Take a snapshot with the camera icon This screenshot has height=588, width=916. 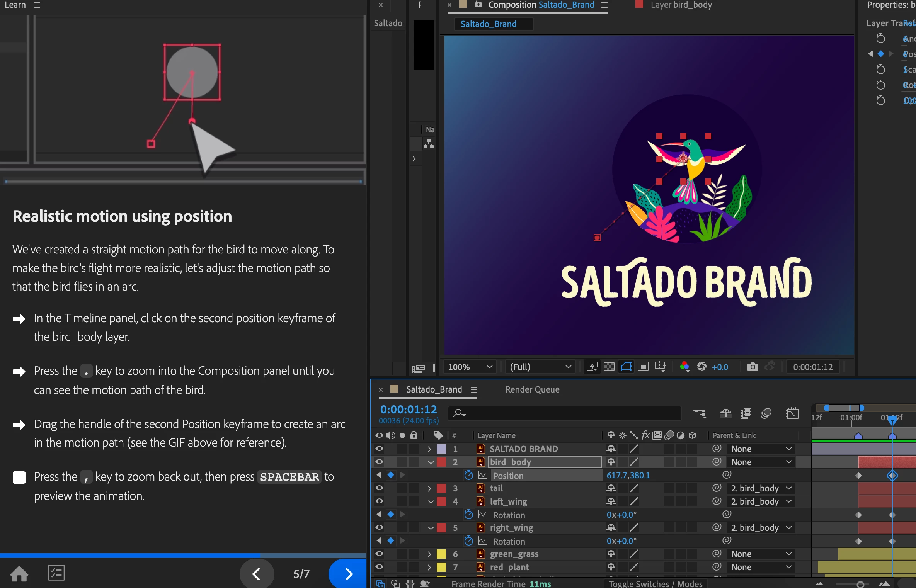pos(752,367)
